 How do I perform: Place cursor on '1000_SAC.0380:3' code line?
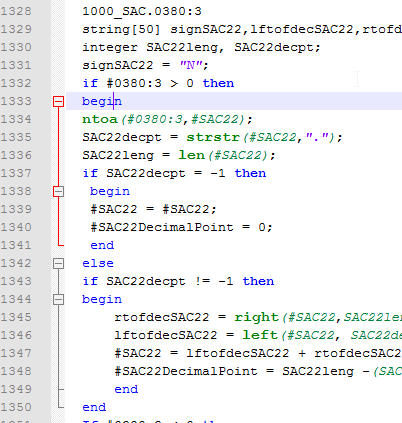point(142,11)
